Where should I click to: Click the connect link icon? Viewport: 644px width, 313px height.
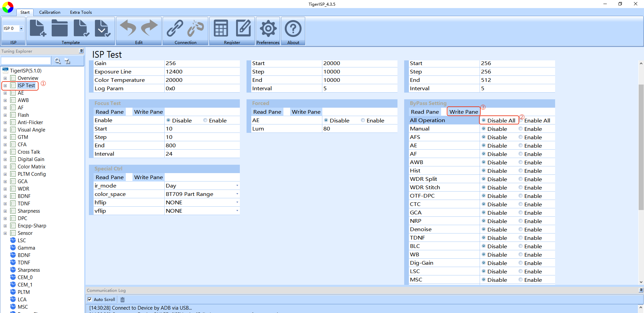tap(175, 28)
